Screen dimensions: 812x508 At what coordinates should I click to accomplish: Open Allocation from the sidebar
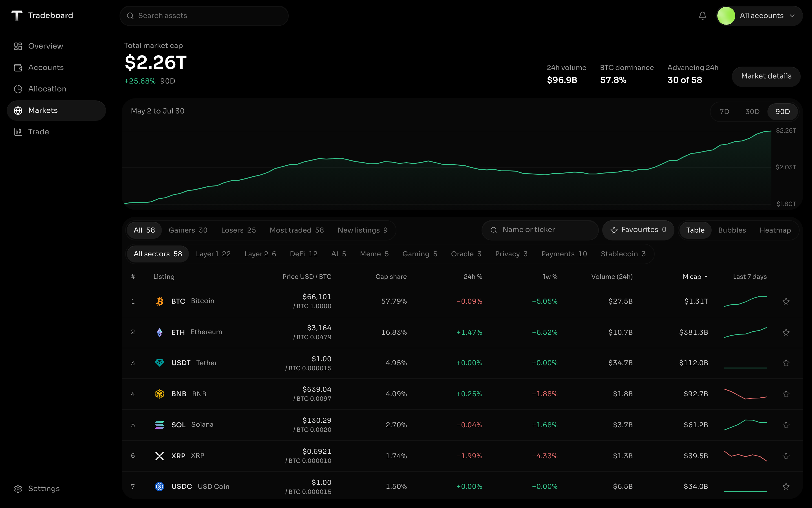click(x=56, y=89)
